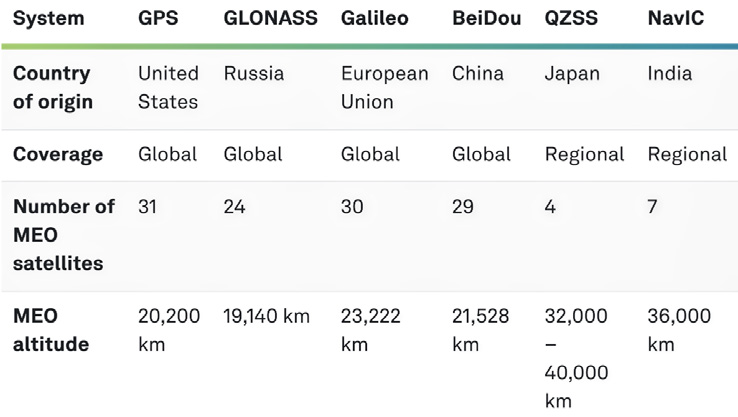Click the Coverage row label
Screen dimensions: 738x417
(58, 155)
